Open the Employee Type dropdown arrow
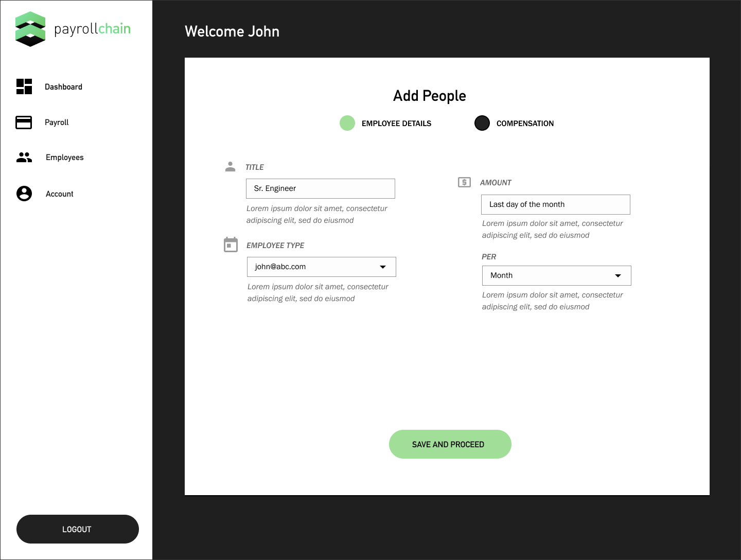Image resolution: width=741 pixels, height=560 pixels. 383,267
